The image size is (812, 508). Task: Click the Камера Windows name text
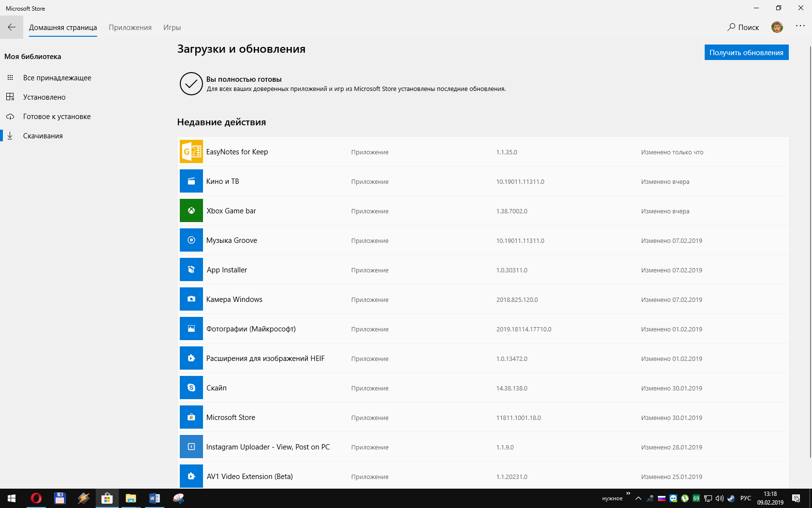point(234,299)
